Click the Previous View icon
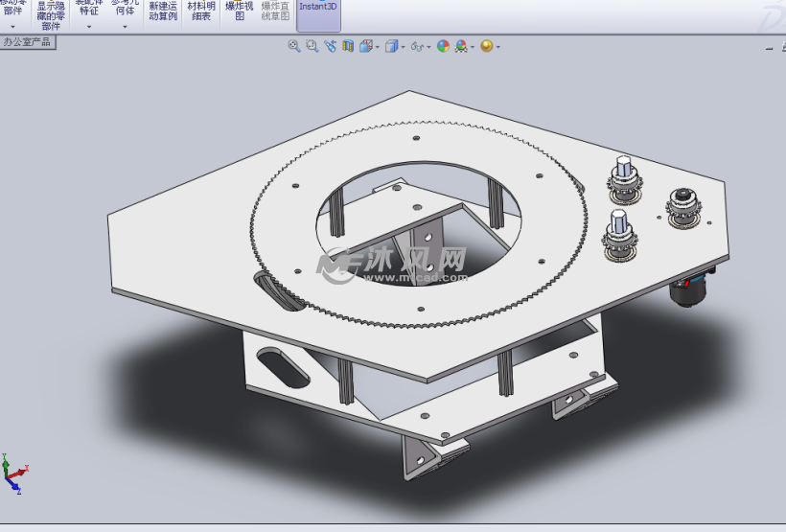 (331, 46)
